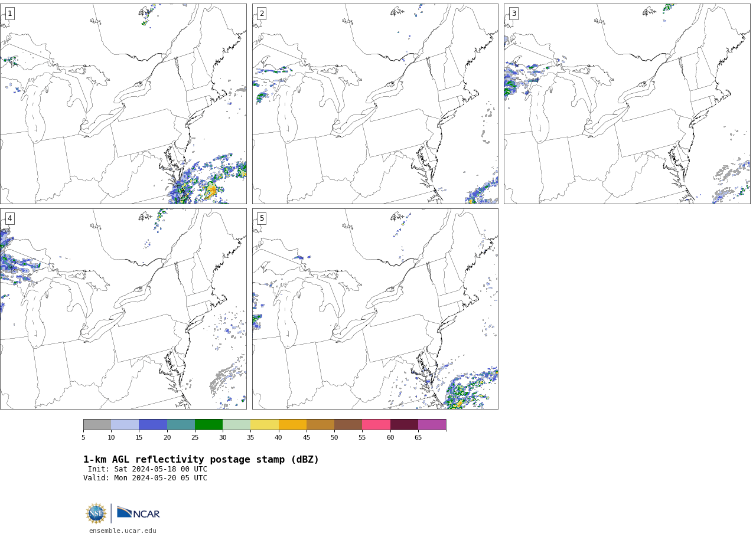Screen dimensions: 756x537
Task: Click the NSF logo icon
Action: [96, 513]
